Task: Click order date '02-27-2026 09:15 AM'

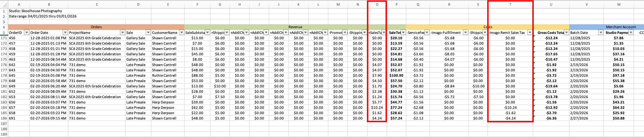Action: [x=49, y=118]
